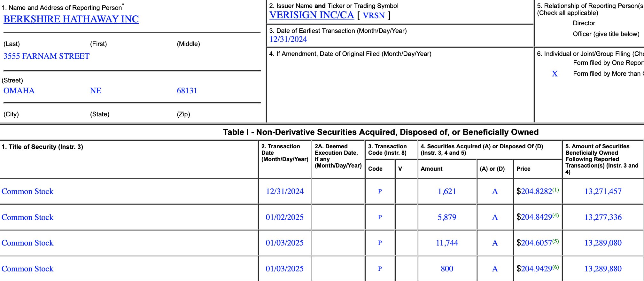Click the 01/03/2025 date in the 800 row
This screenshot has height=281, width=644.
point(285,269)
